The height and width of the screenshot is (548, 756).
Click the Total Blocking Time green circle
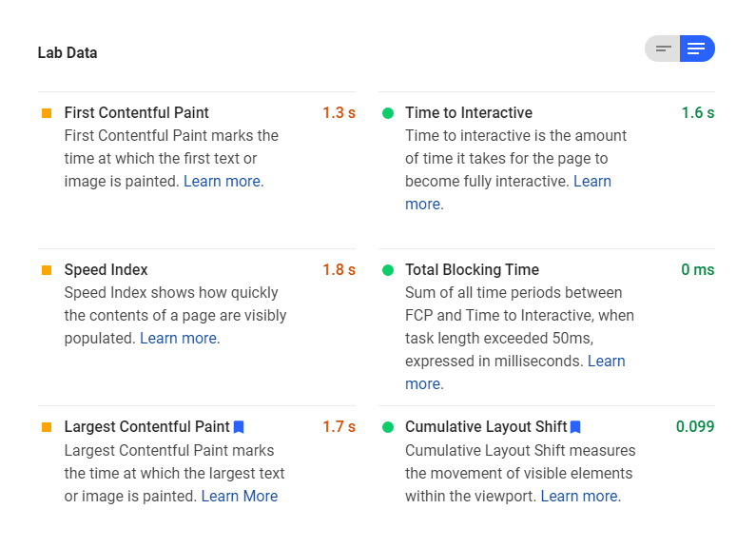click(388, 270)
